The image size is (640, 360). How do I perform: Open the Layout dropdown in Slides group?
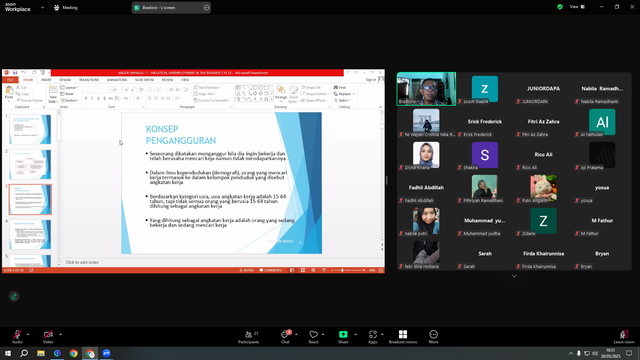(x=69, y=88)
